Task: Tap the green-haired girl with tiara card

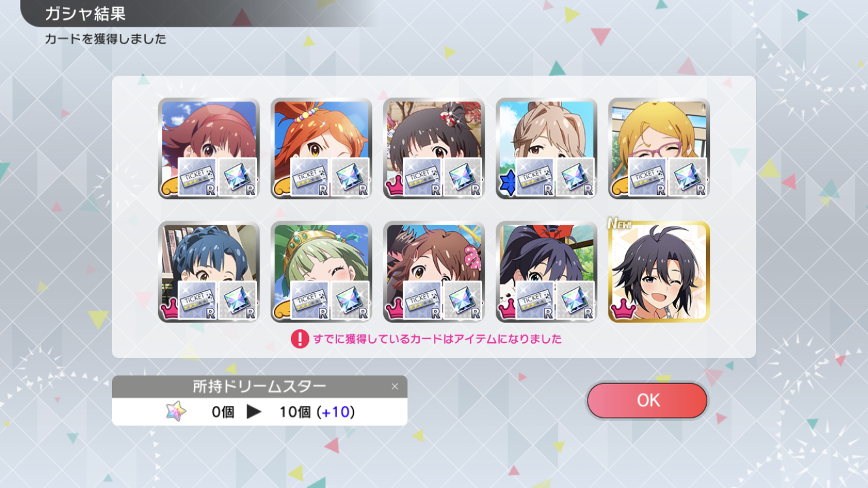Action: tap(321, 271)
